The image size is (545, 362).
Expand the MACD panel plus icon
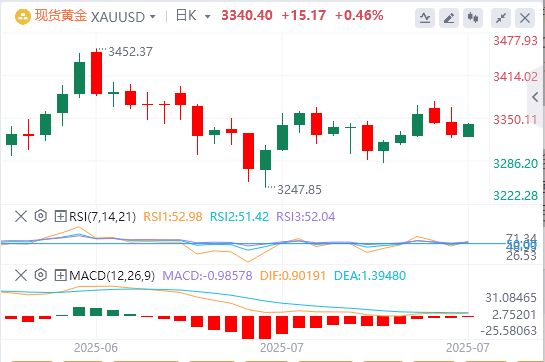pos(60,275)
